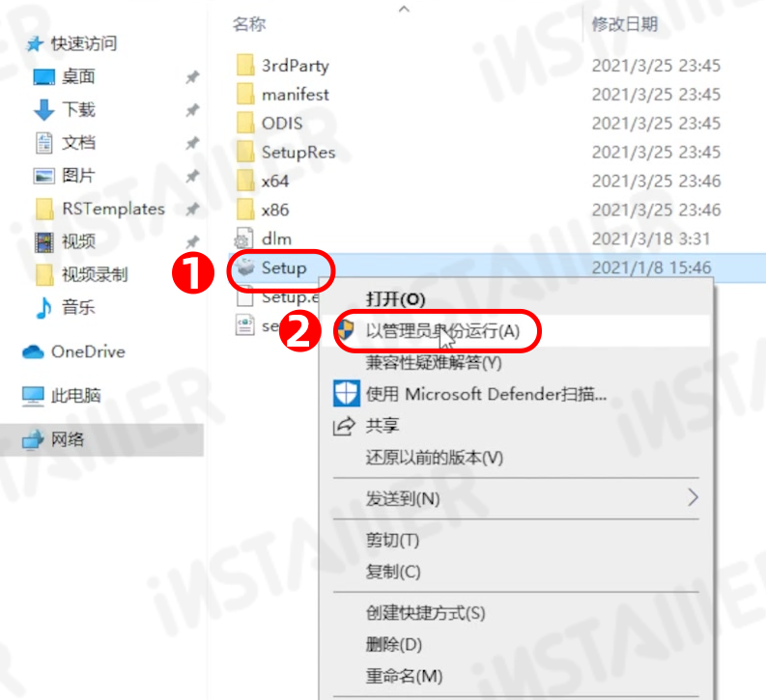Toggle the pin next to RSTemplates
Viewport: 766px width, 700px height.
coord(192,209)
